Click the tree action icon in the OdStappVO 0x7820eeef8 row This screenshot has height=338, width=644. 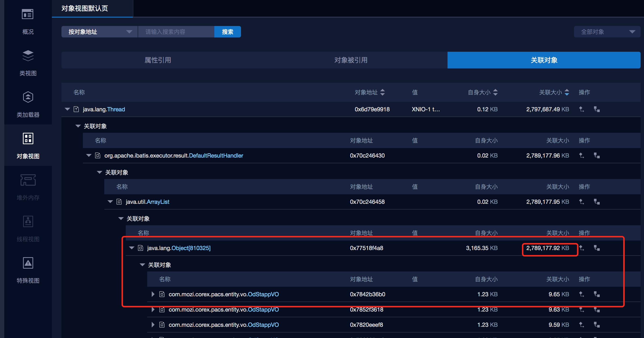coord(597,325)
